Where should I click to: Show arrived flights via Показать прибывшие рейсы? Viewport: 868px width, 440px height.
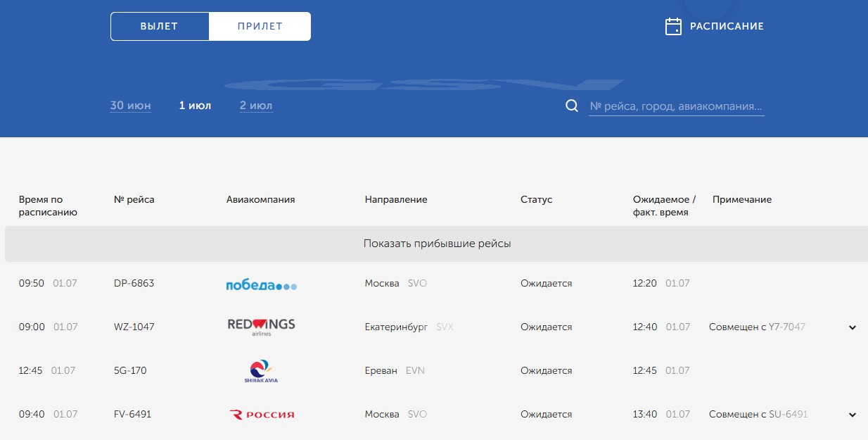click(436, 244)
